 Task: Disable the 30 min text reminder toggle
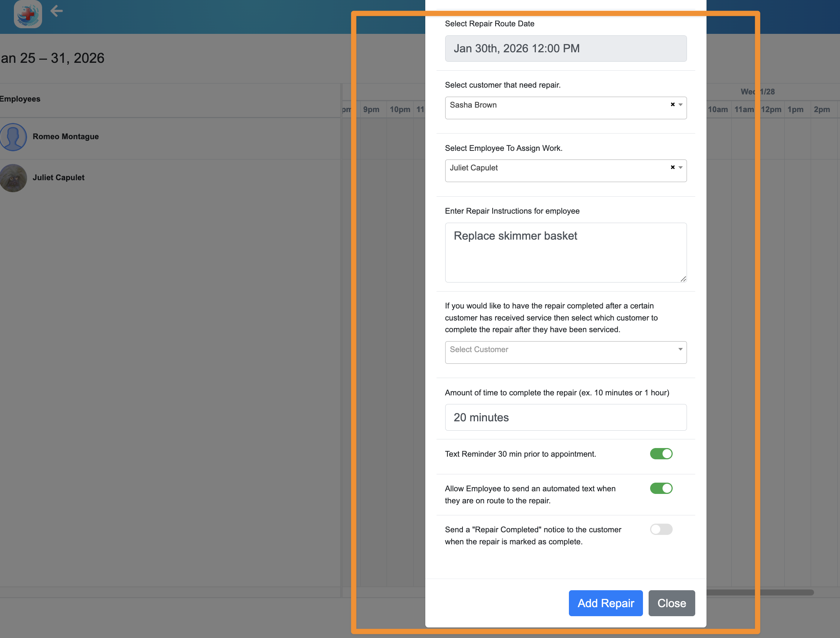click(x=661, y=454)
